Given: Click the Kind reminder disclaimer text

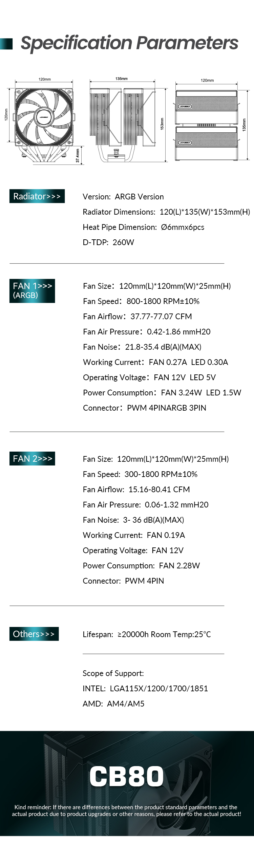Looking at the screenshot, I should pos(127,810).
